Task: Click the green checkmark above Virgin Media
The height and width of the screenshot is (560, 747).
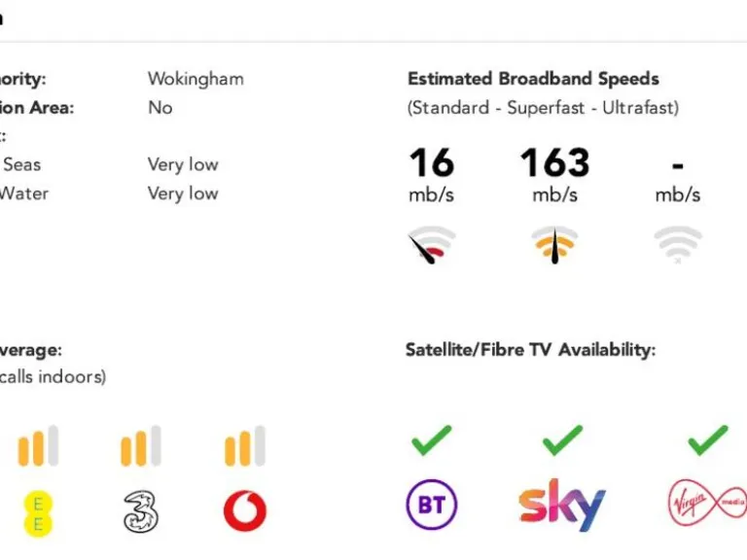Action: point(707,440)
